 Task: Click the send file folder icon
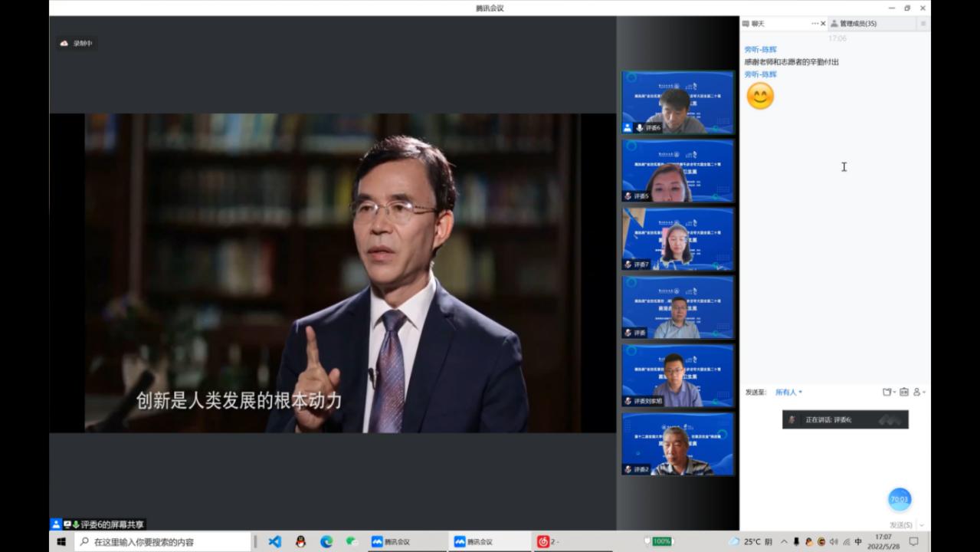coord(887,392)
